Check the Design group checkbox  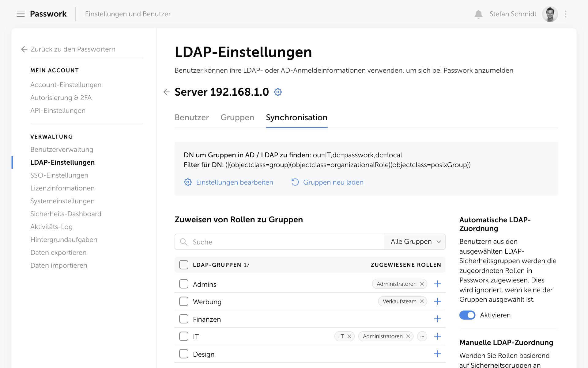(184, 354)
